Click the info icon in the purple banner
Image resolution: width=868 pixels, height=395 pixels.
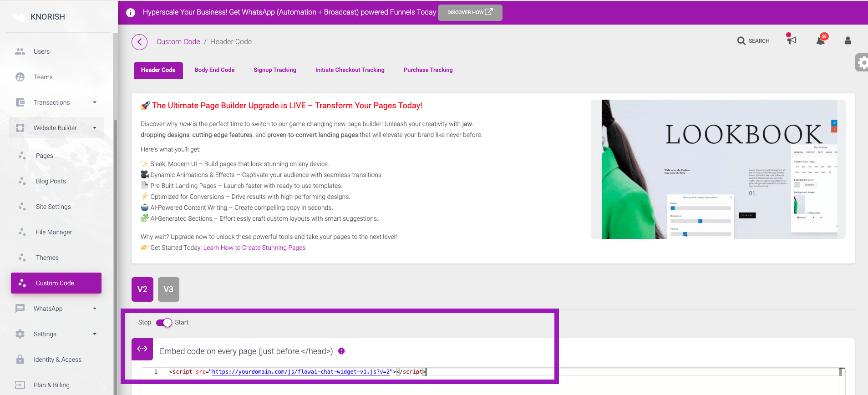(131, 12)
